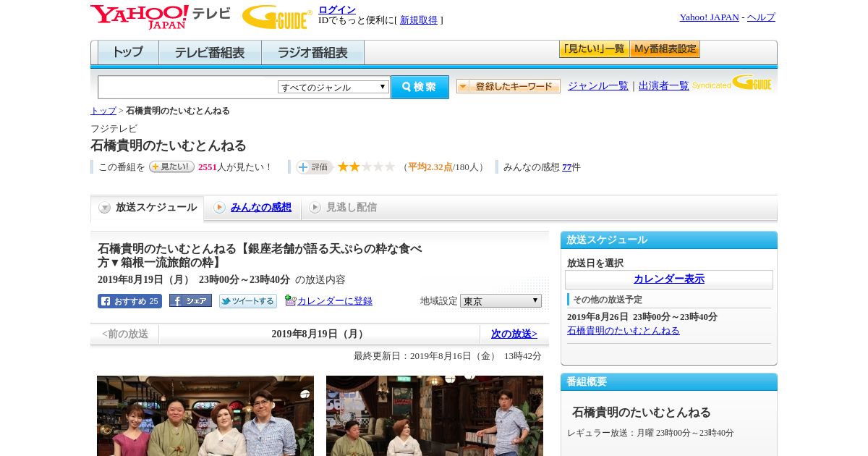Image resolution: width=868 pixels, height=456 pixels.
Task: Click the みんなの感想 tab arrow icon
Action: pos(219,208)
